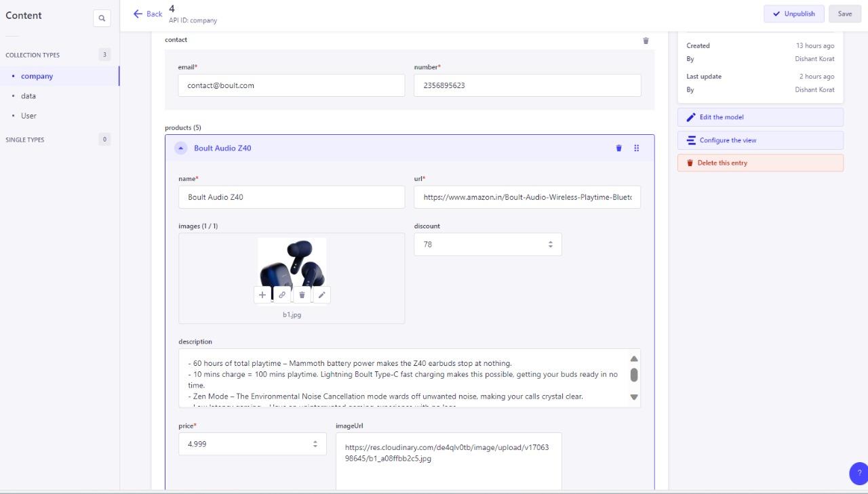Go back using the Back link
Viewport: 868px width, 494px height.
(148, 14)
